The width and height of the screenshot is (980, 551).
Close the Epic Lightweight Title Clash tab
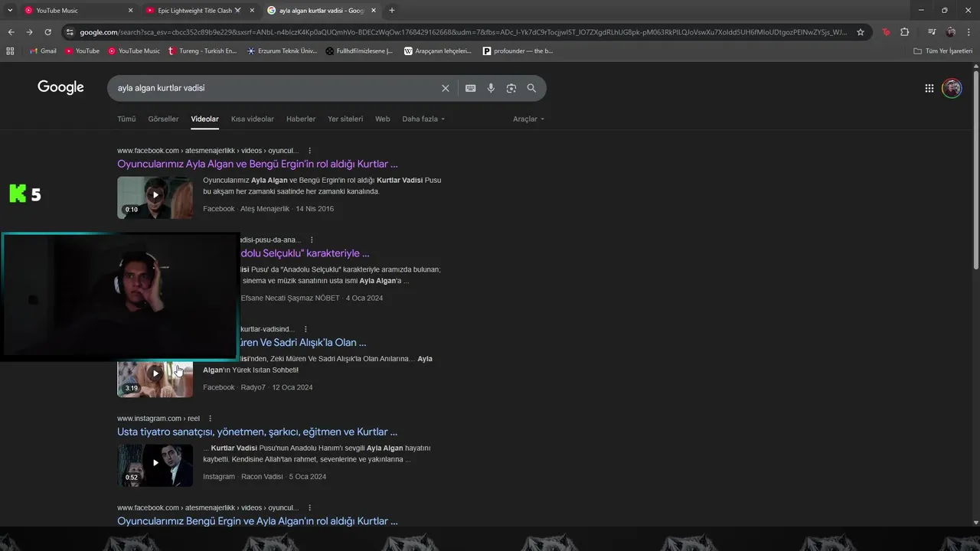point(252,11)
